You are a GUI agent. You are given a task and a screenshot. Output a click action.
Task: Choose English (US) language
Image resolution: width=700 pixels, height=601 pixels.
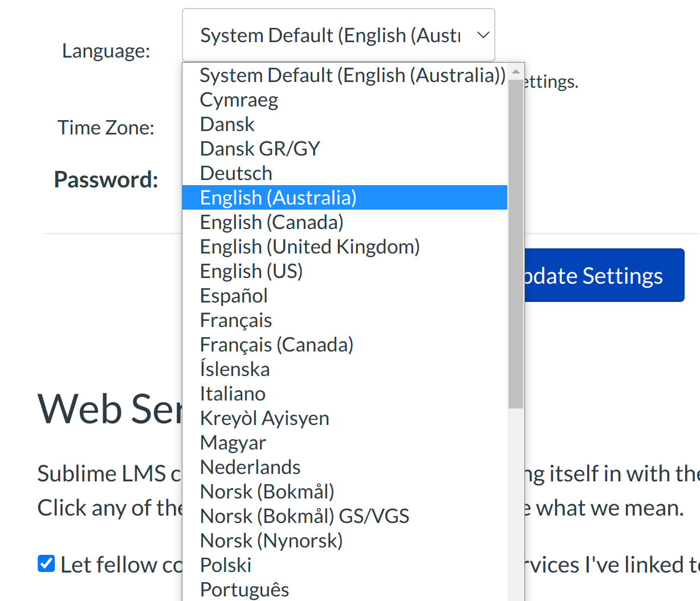251,271
